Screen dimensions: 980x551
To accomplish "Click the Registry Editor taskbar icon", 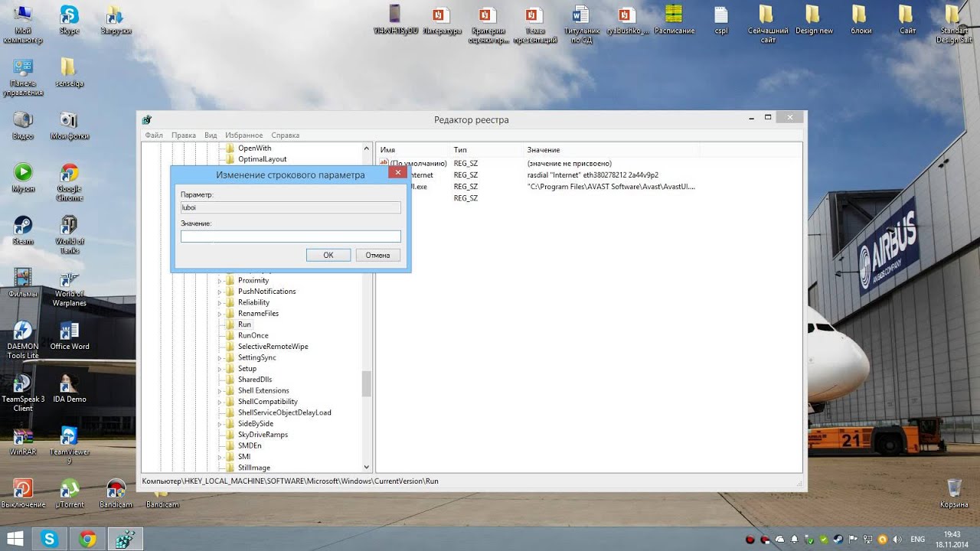I will [124, 540].
